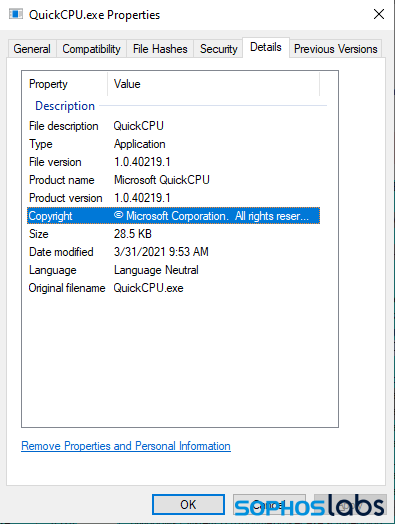
Task: Click the Property column header
Action: pyautogui.click(x=67, y=84)
